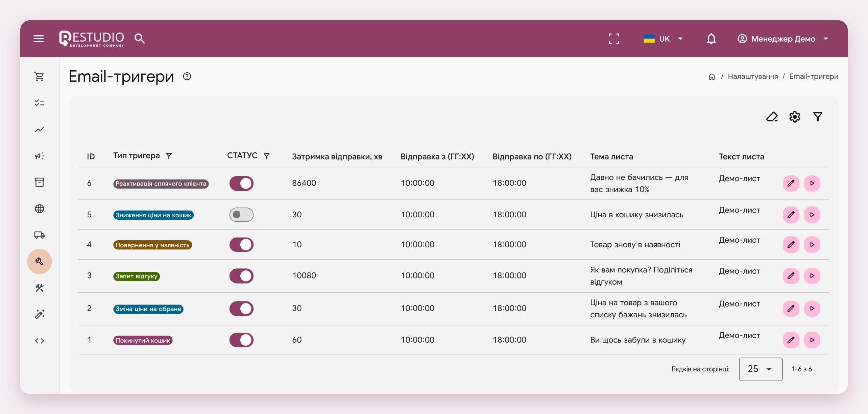Viewport: 868px width, 414px height.
Task: Select the wrench settings sidebar item
Action: (x=40, y=261)
